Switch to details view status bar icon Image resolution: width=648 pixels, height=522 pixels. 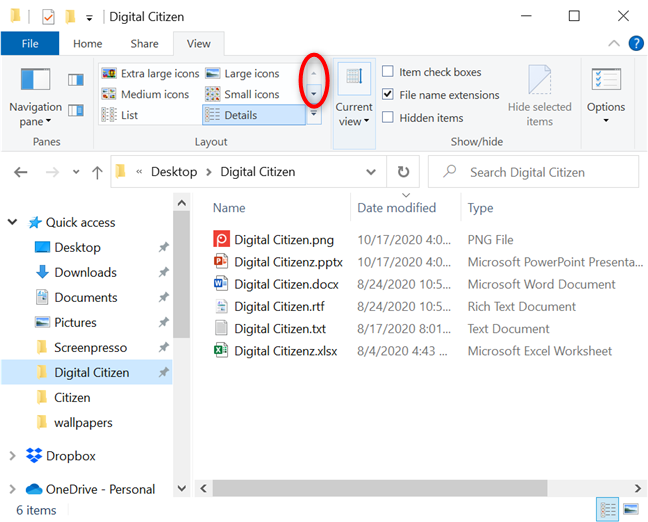pyautogui.click(x=607, y=509)
